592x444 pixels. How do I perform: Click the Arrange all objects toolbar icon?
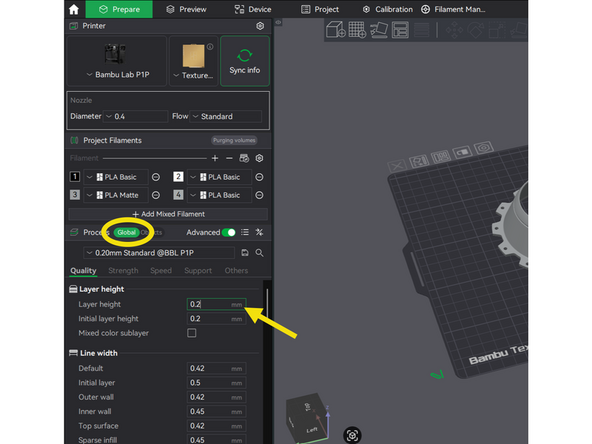pyautogui.click(x=400, y=30)
